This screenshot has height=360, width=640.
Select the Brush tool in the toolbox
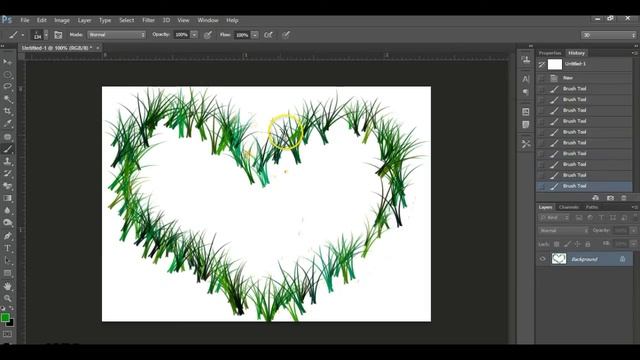7,149
